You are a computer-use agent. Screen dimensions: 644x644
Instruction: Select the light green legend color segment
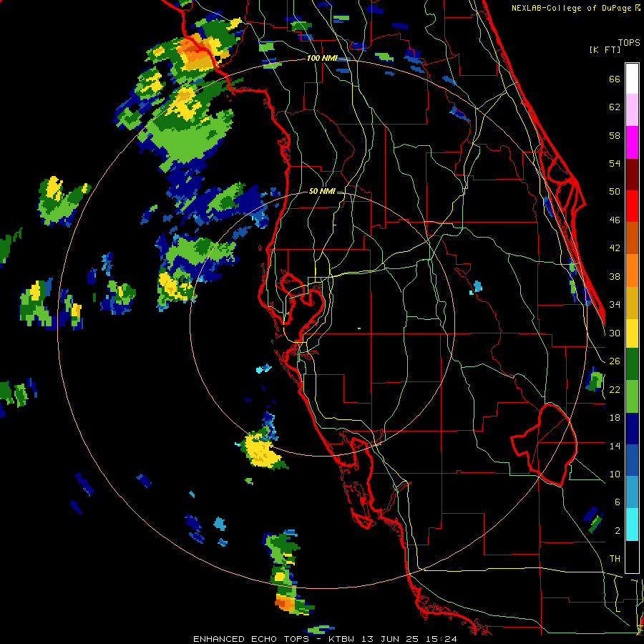[632, 396]
